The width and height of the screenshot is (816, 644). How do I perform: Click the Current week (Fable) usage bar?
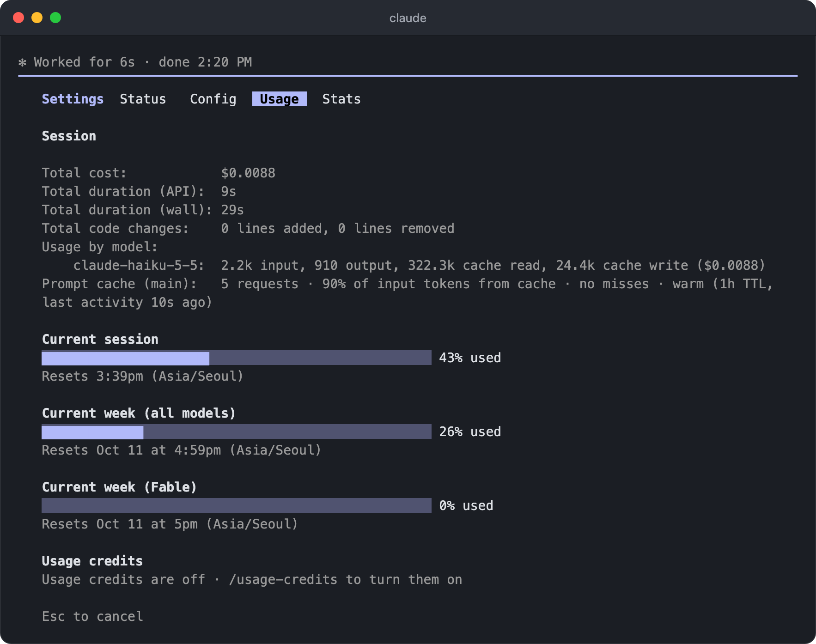(237, 505)
